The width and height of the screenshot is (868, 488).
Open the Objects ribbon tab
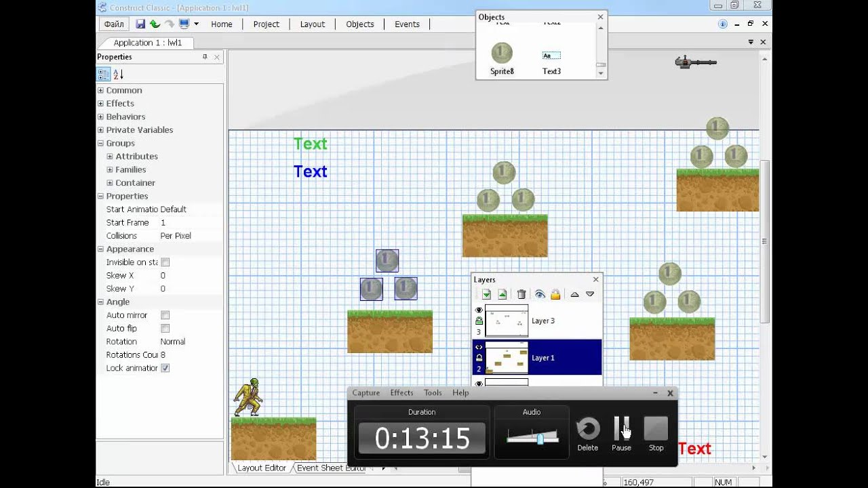[360, 24]
